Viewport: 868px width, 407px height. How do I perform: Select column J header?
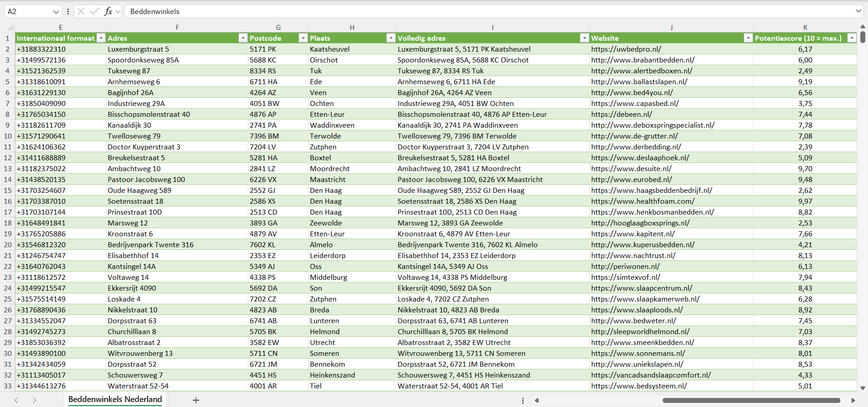click(671, 27)
